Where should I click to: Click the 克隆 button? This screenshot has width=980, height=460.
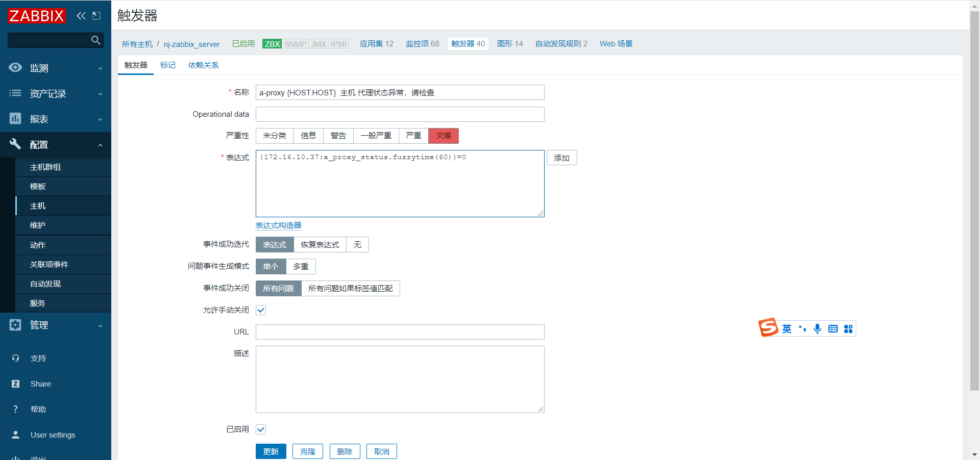click(x=308, y=451)
